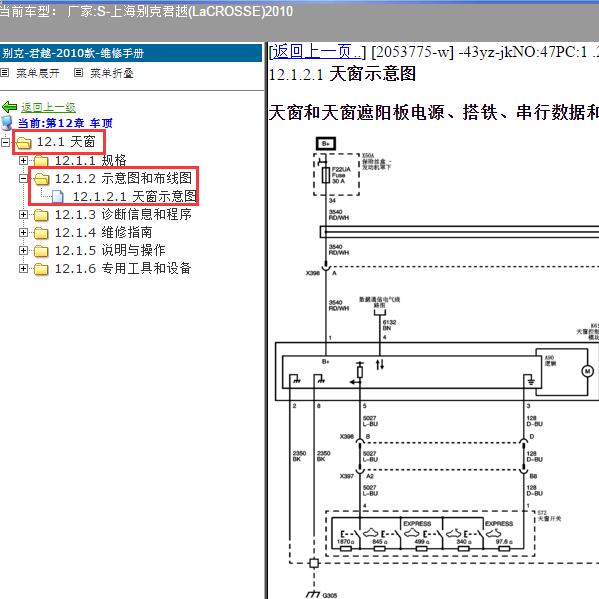
Task: Click the green back arrow icon
Action: (9, 107)
